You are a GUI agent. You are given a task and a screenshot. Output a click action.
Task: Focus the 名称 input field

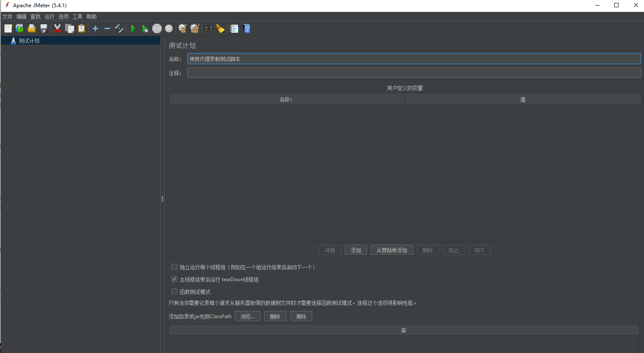(x=414, y=59)
